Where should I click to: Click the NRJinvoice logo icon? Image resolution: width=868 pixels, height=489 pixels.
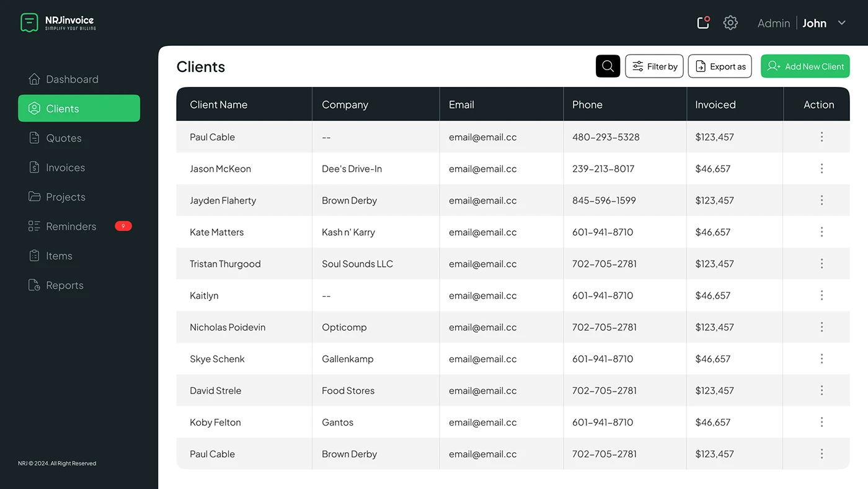point(29,23)
